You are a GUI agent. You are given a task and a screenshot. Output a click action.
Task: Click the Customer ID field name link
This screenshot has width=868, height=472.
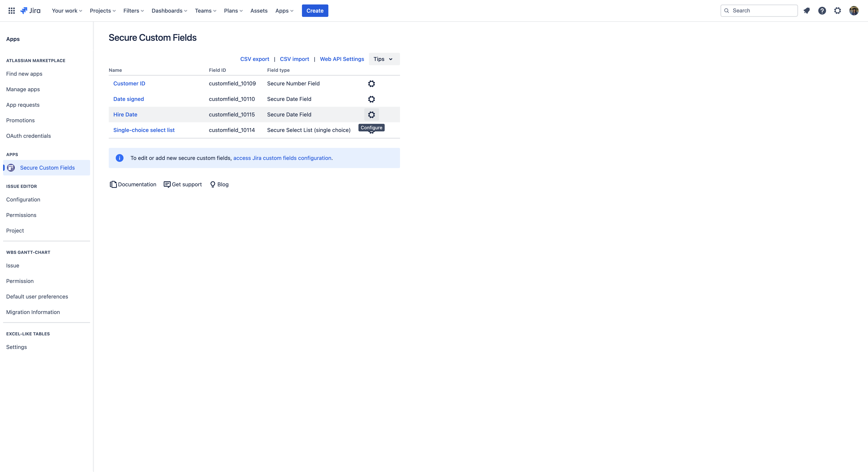[129, 83]
